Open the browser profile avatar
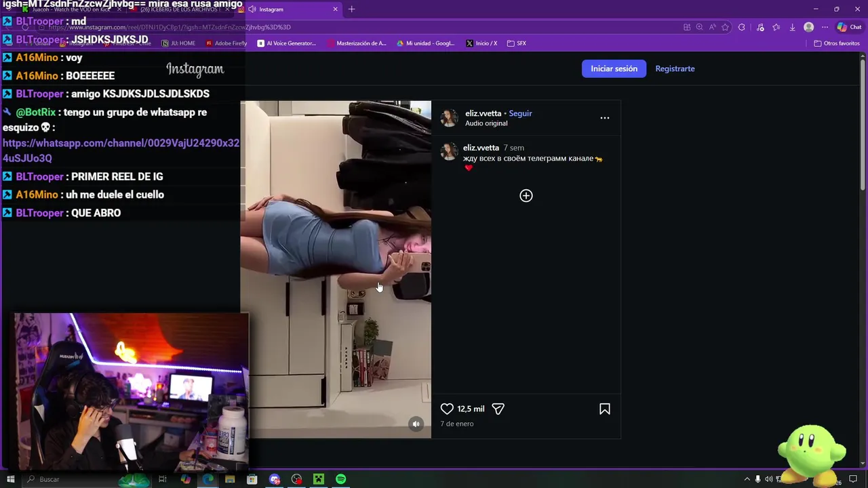This screenshot has width=868, height=488. click(808, 27)
